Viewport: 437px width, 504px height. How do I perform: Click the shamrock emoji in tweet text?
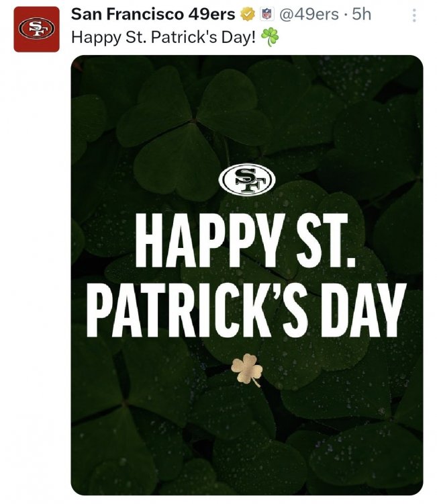(x=270, y=37)
